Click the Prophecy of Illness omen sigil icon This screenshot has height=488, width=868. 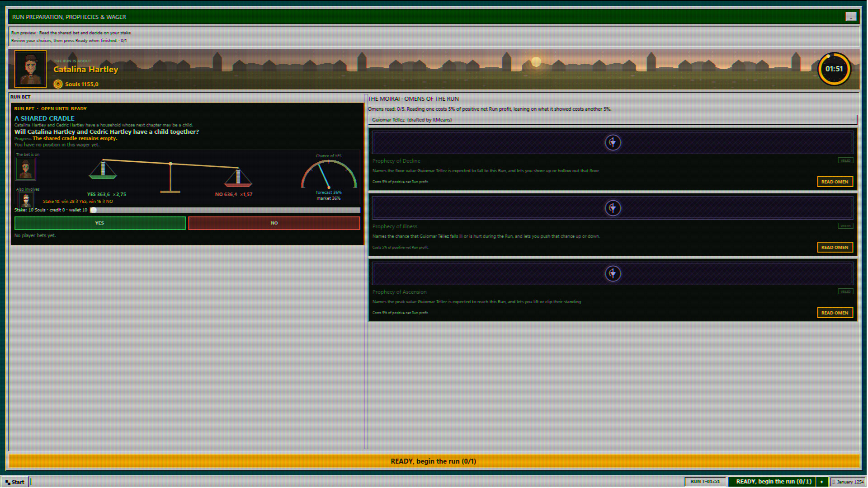613,208
